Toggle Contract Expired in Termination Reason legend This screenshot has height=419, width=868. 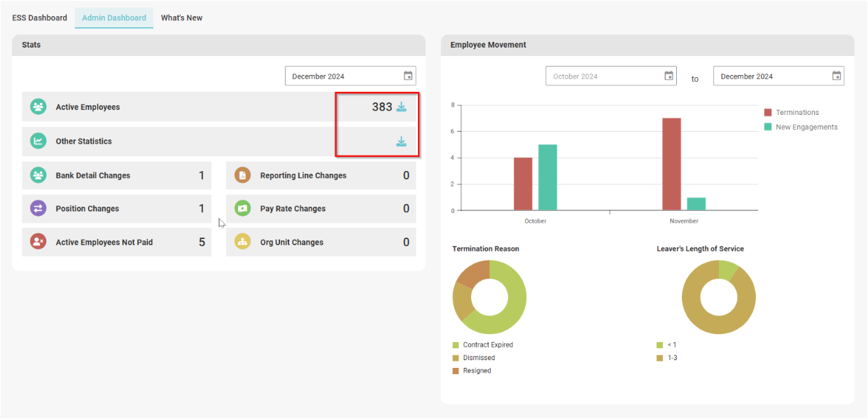click(487, 345)
